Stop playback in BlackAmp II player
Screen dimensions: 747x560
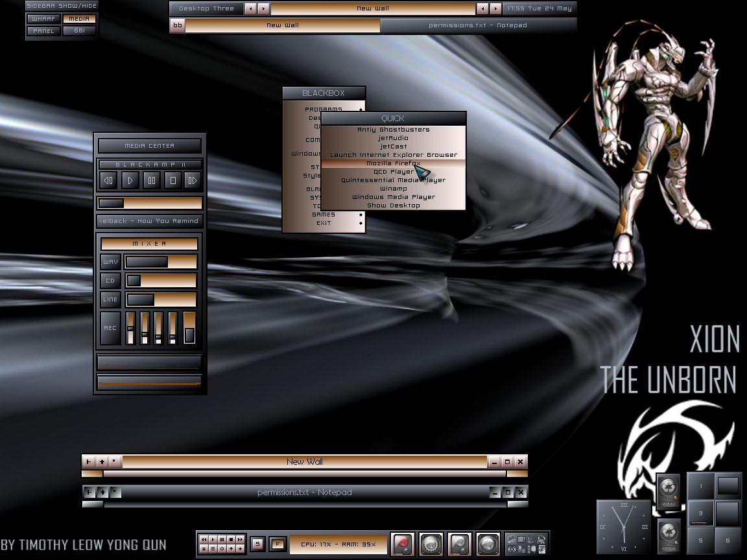(x=173, y=180)
